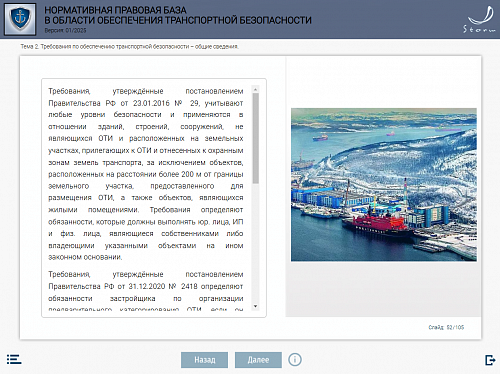This screenshot has height=374, width=500.
Task: Open the table of contents menu icon
Action: (14, 359)
